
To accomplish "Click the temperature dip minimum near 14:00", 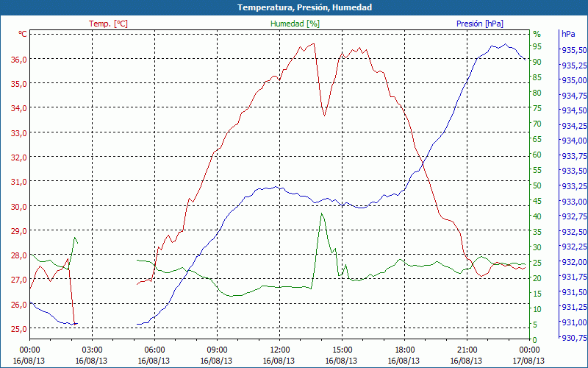I will pyautogui.click(x=324, y=116).
